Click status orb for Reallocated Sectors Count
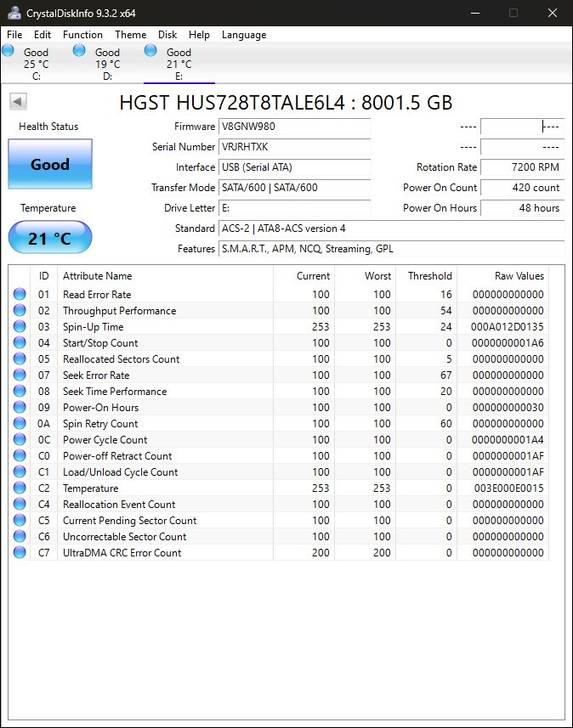The height and width of the screenshot is (728, 573). click(20, 358)
